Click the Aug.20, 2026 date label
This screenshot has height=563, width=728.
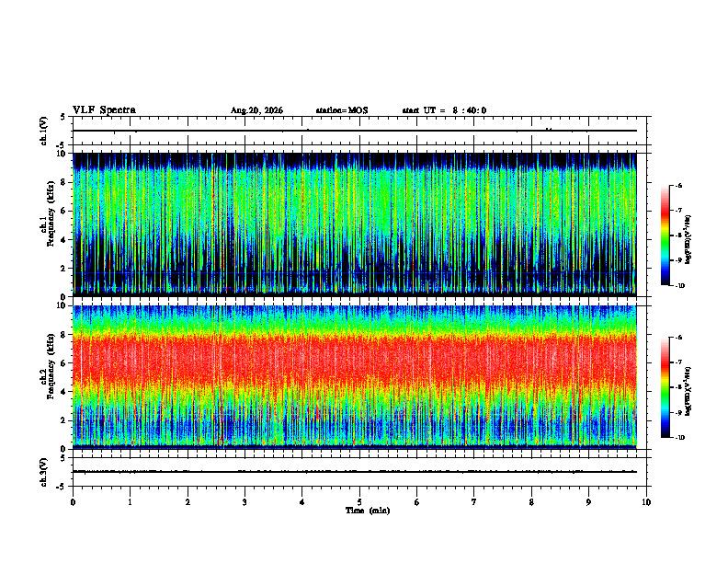(256, 110)
